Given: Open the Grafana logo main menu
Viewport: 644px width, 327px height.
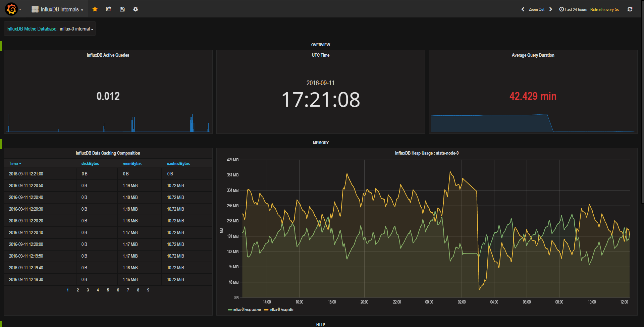Looking at the screenshot, I should click(12, 9).
